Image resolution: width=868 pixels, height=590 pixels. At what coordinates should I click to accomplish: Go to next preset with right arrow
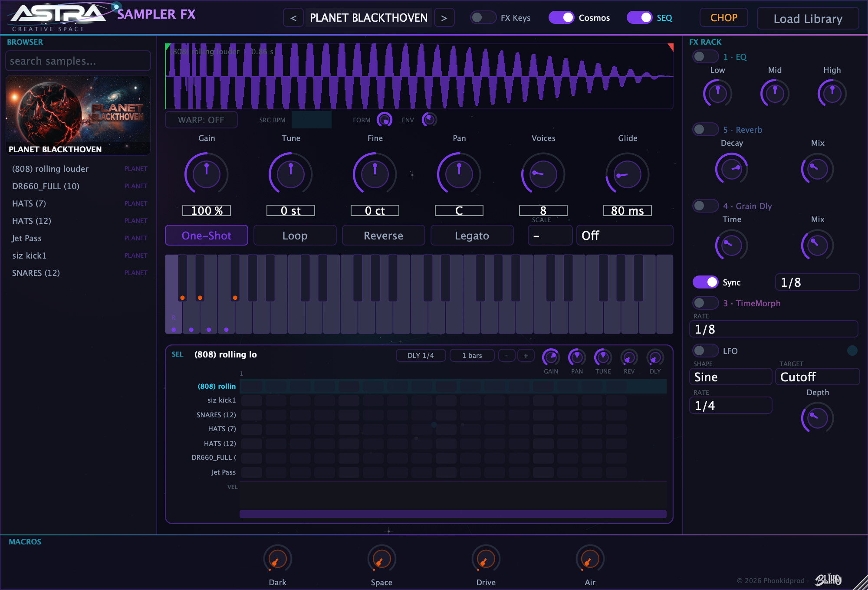click(x=444, y=18)
